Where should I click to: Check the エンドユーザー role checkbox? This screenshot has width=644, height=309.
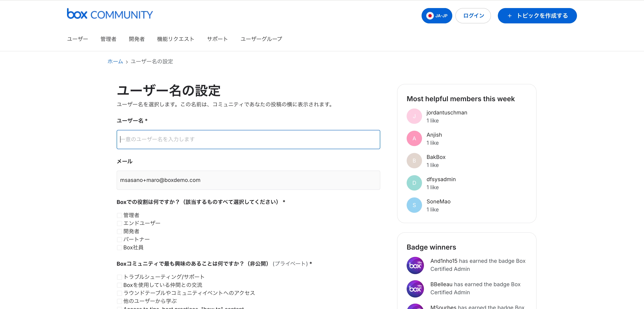(x=120, y=224)
